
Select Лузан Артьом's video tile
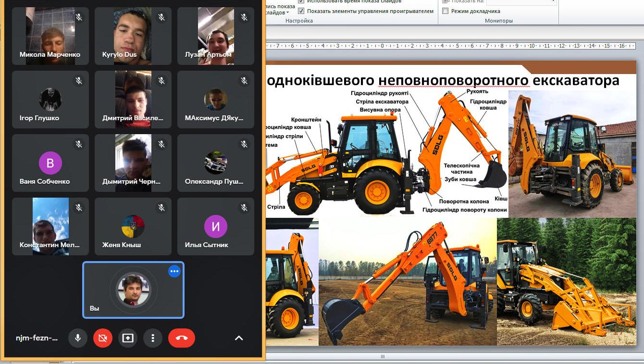[x=216, y=36]
